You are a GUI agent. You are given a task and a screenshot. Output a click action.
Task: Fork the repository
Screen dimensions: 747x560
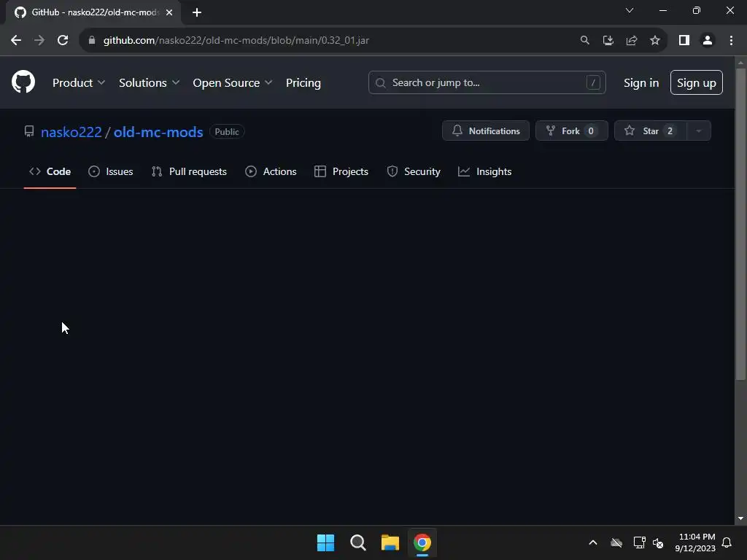pos(572,131)
